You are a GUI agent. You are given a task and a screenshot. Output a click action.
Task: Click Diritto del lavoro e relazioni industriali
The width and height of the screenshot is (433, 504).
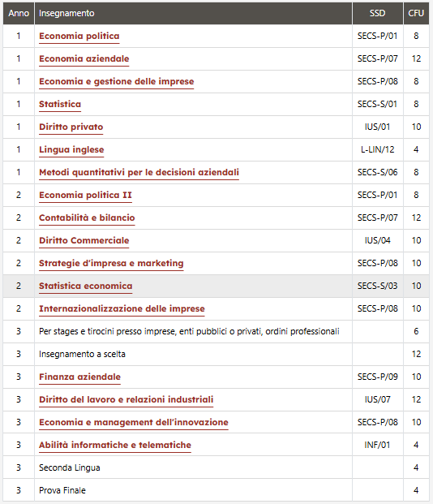[x=126, y=399]
